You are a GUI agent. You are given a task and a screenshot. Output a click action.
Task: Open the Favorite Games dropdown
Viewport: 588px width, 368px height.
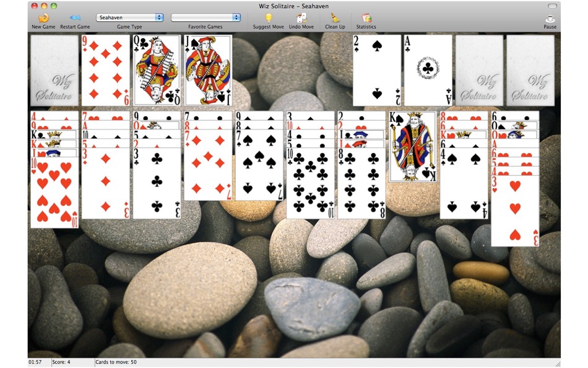[205, 17]
